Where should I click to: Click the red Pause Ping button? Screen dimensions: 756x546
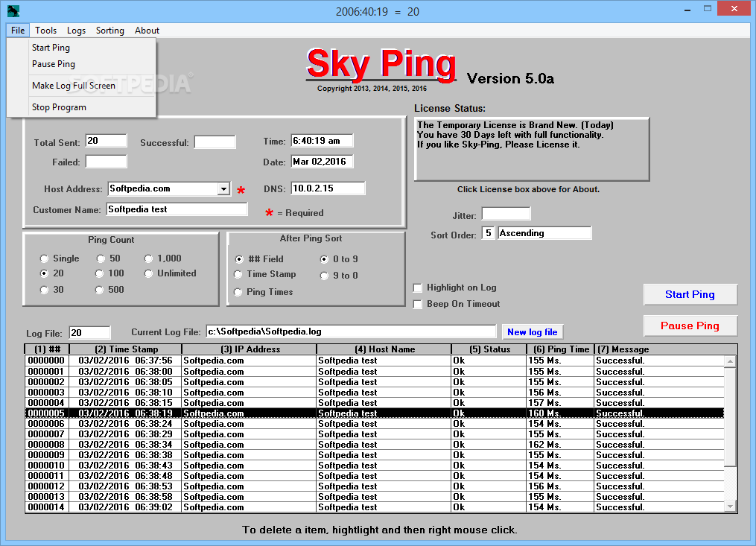click(x=690, y=326)
